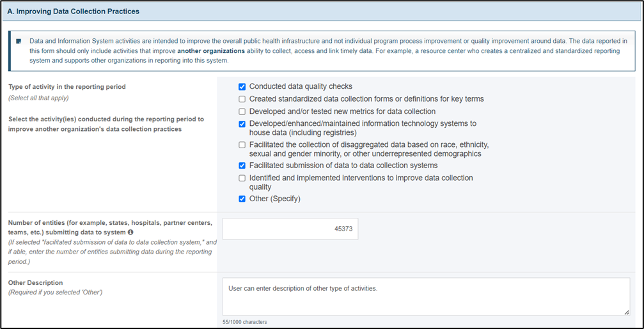
Task: Click 'Other (Specify)' label text
Action: pyautogui.click(x=275, y=199)
